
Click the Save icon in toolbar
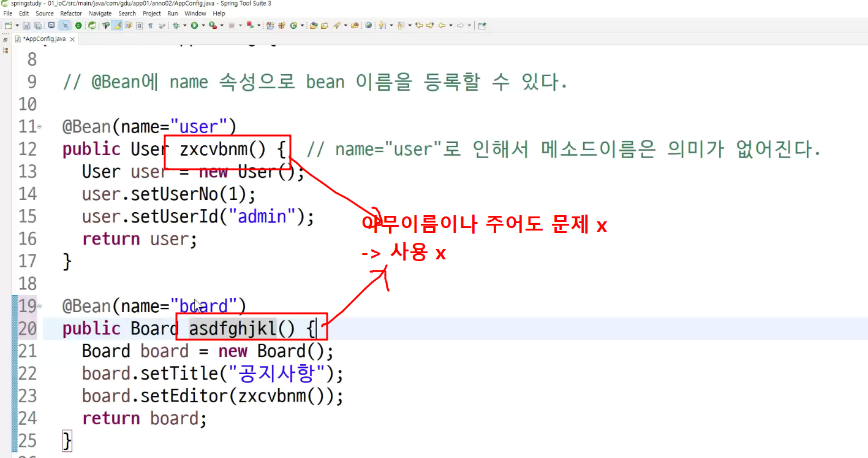click(27, 25)
